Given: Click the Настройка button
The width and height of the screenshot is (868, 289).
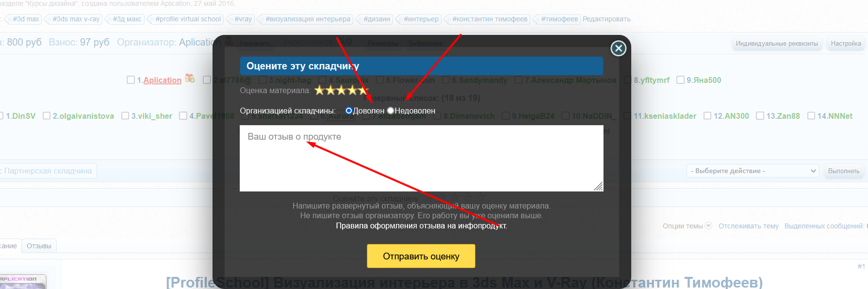Looking at the screenshot, I should (846, 44).
